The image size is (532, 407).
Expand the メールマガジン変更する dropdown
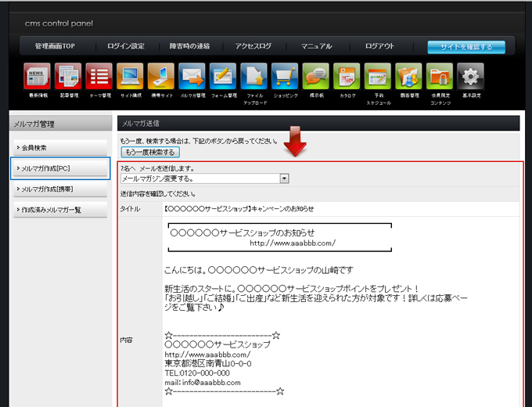pos(284,178)
